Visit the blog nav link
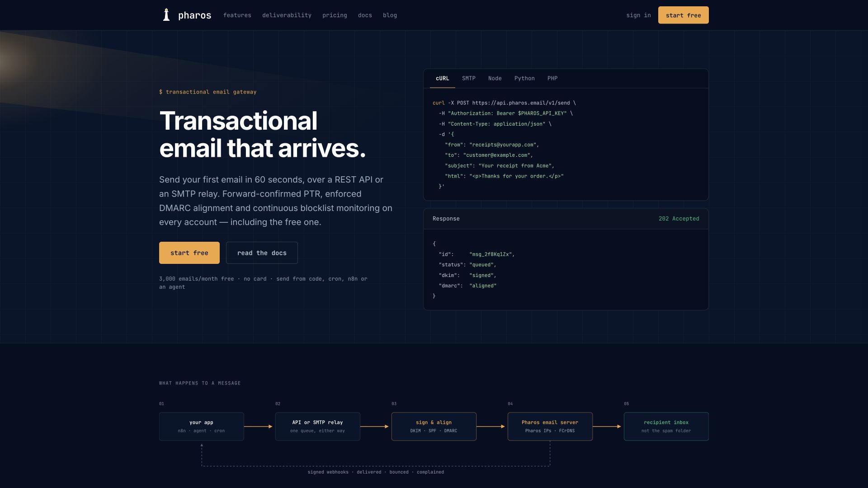The image size is (868, 488). [390, 15]
